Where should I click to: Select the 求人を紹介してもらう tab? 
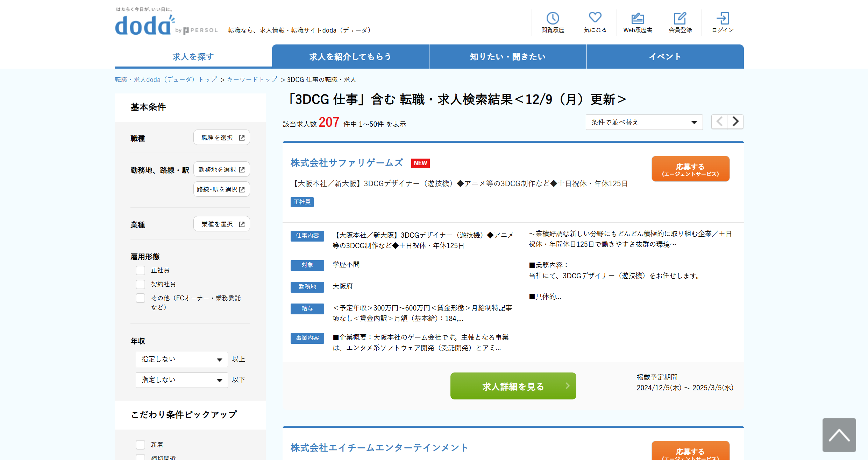coord(350,56)
